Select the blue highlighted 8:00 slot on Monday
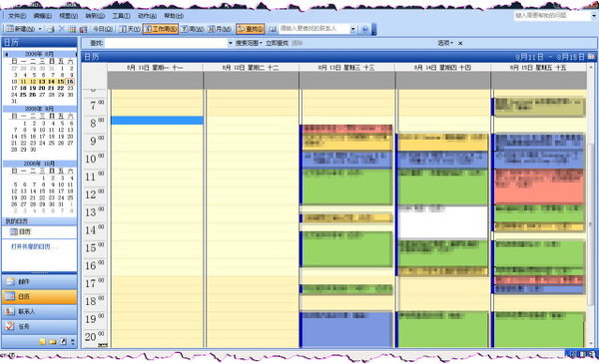Screen dimensions: 599x364 (157, 121)
